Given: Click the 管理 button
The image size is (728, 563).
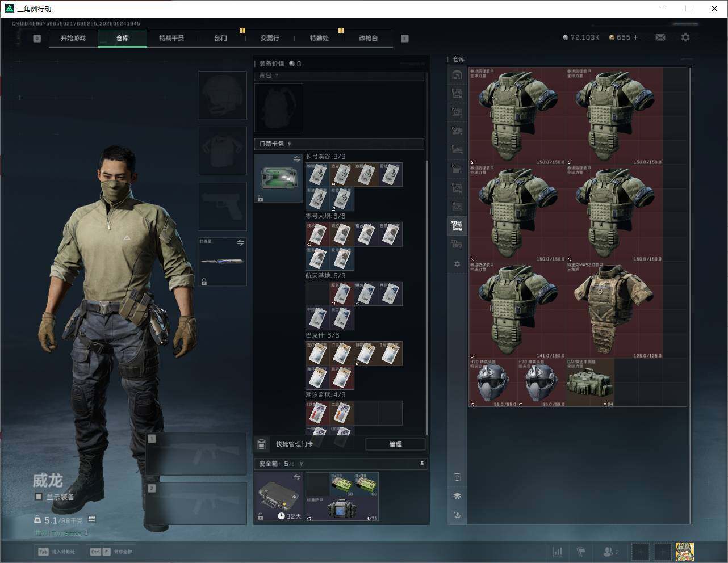Looking at the screenshot, I should click(395, 444).
